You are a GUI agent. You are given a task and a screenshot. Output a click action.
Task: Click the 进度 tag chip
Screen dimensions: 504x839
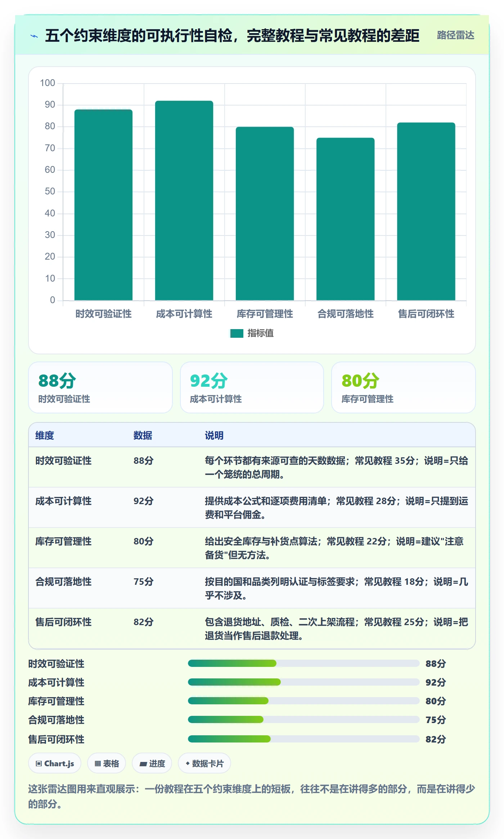tap(152, 763)
